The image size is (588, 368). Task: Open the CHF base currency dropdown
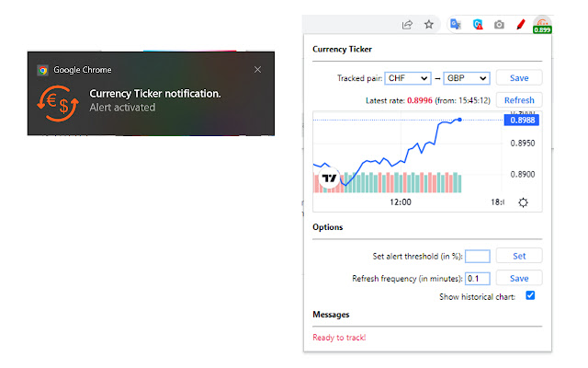pos(408,78)
